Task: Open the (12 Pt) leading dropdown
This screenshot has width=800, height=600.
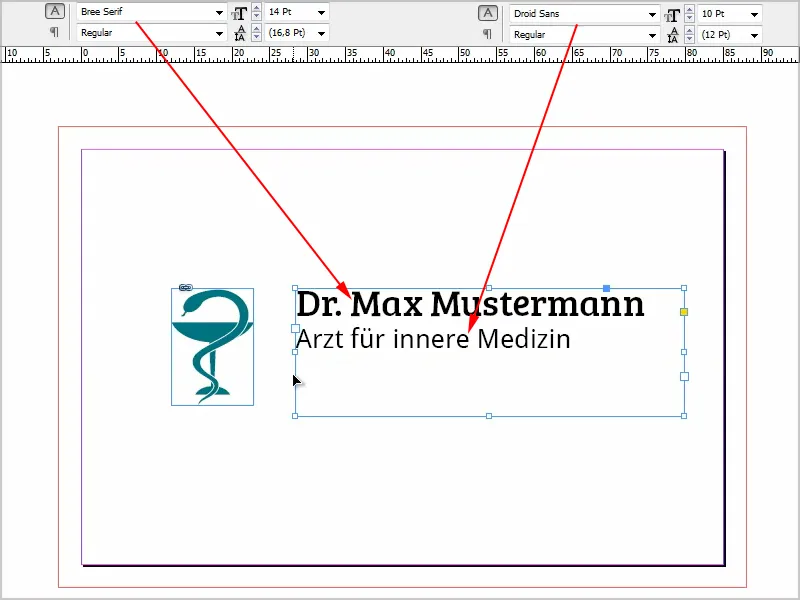Action: click(x=755, y=35)
